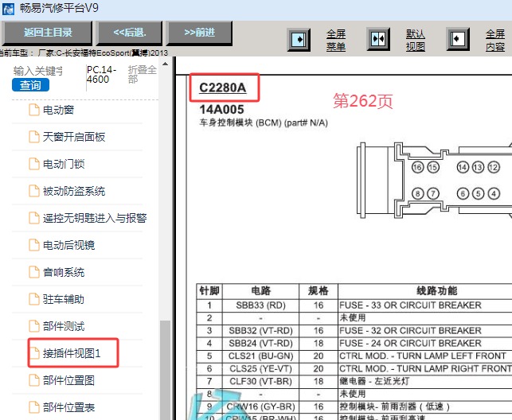Image resolution: width=512 pixels, height=420 pixels.
Task: Click the document icon beside 遥控无钥匙进入与报警
Action: pyautogui.click(x=34, y=218)
